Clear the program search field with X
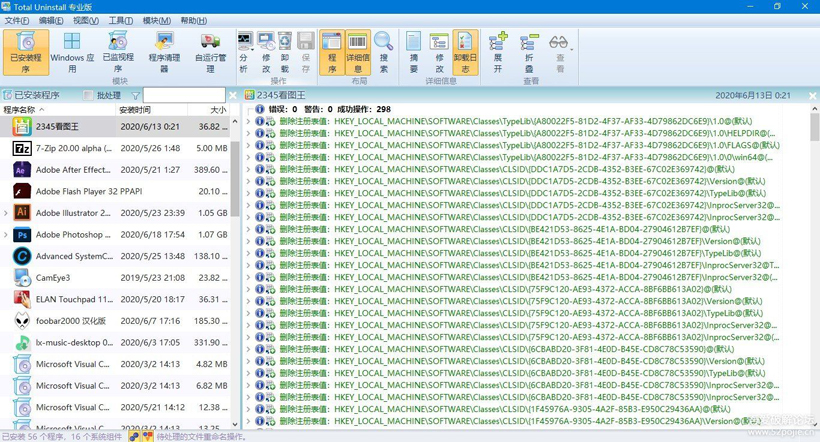 [x=233, y=95]
